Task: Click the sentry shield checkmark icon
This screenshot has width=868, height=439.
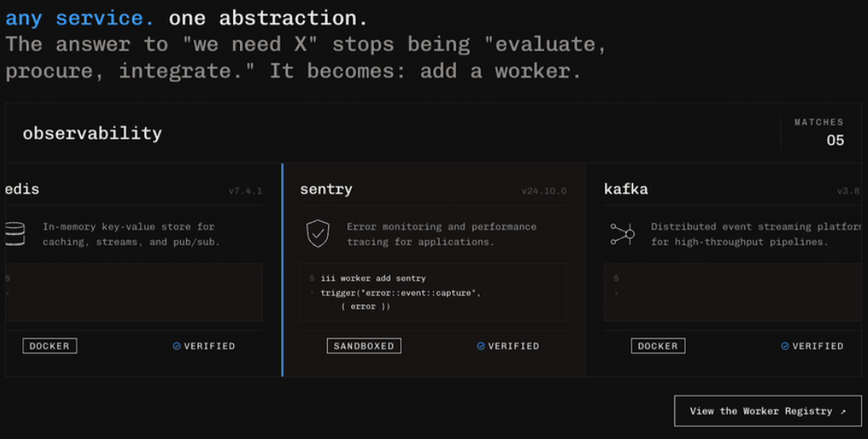Action: tap(318, 233)
